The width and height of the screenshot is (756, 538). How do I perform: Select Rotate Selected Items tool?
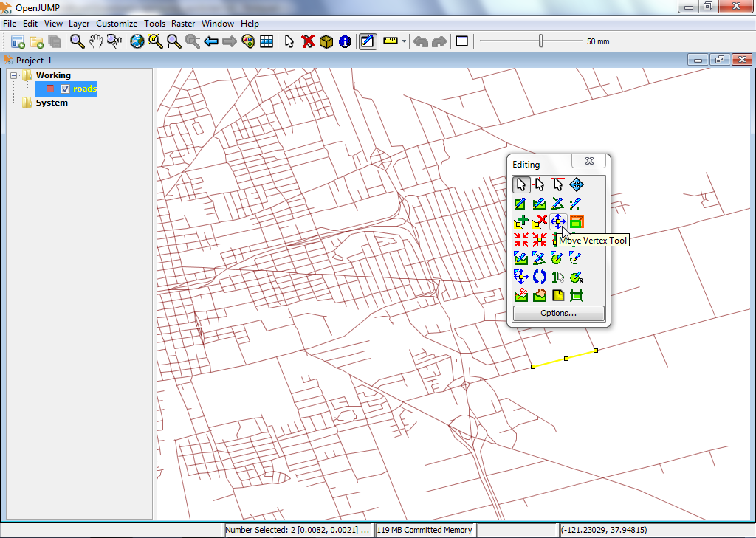[539, 277]
